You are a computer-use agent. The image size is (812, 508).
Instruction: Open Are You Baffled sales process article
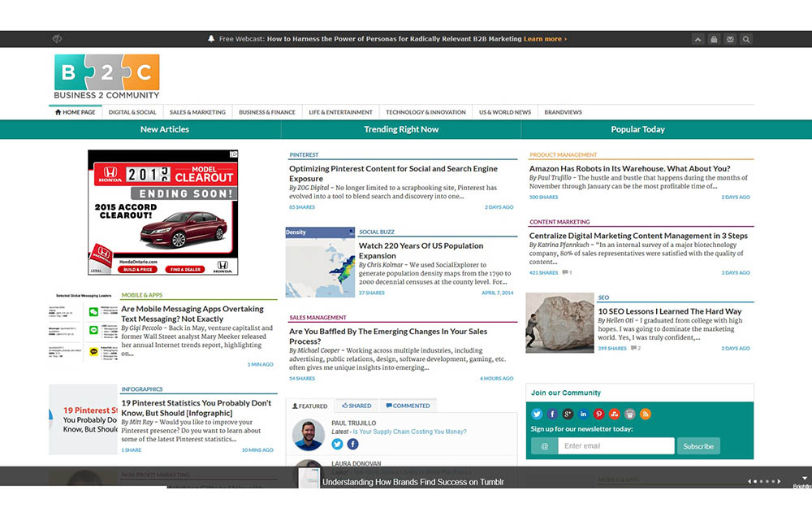(x=388, y=336)
